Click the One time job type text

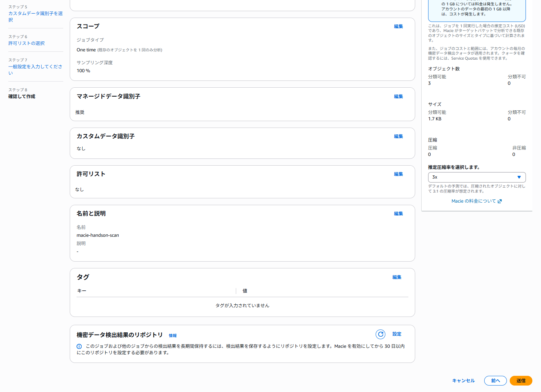[x=86, y=50]
